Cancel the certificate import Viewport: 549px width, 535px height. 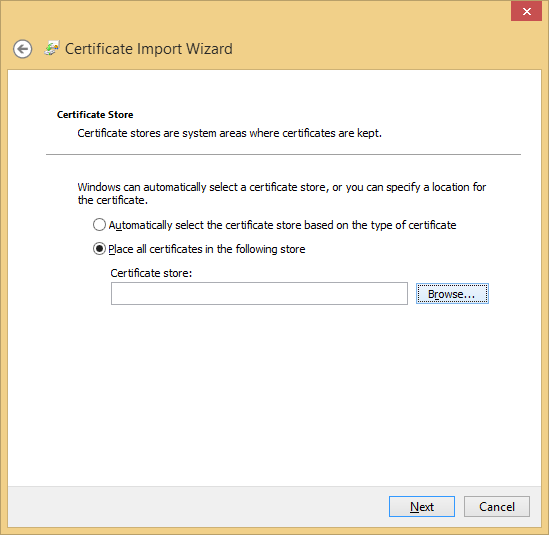pos(497,506)
